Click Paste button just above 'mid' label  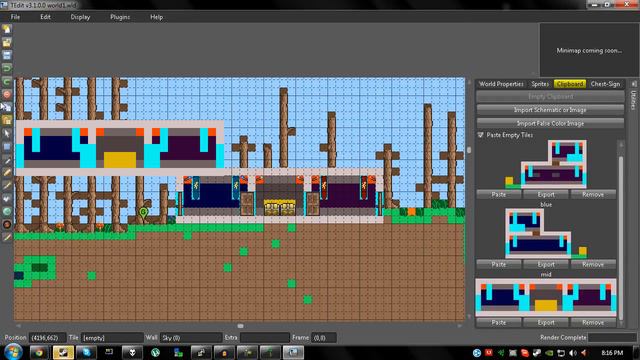tap(499, 264)
